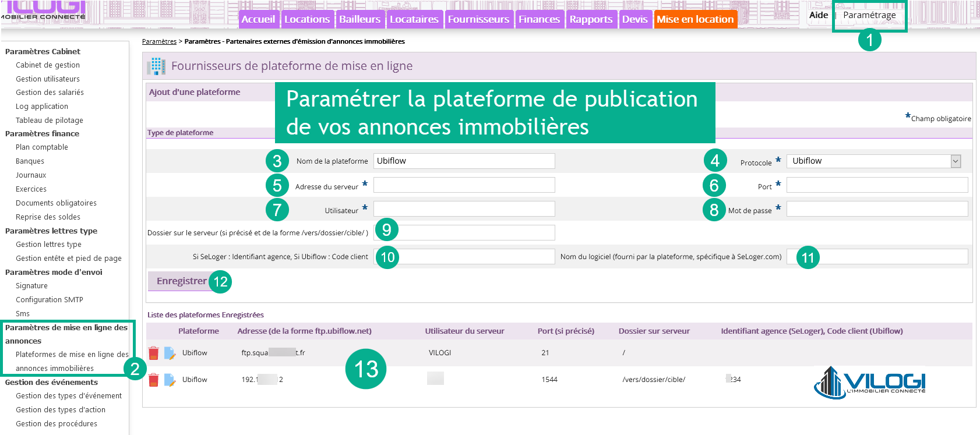The image size is (980, 435).
Task: Open Configuration SMTP in sidebar
Action: (50, 300)
